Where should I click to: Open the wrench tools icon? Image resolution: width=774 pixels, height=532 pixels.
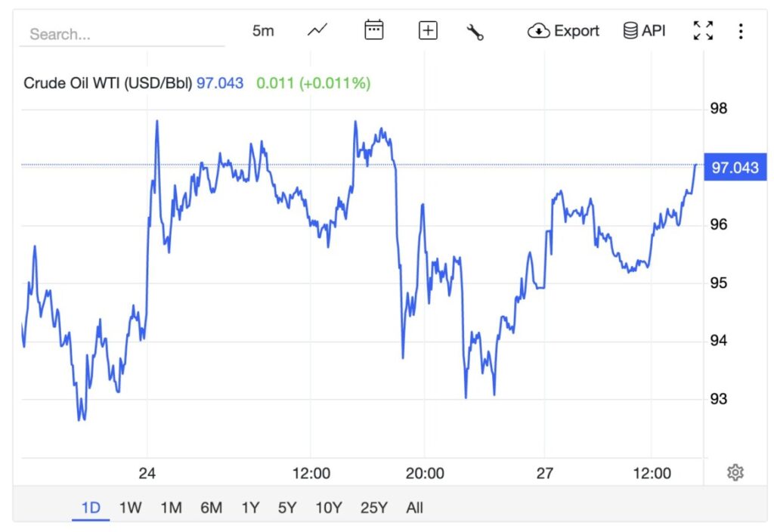[x=475, y=32]
